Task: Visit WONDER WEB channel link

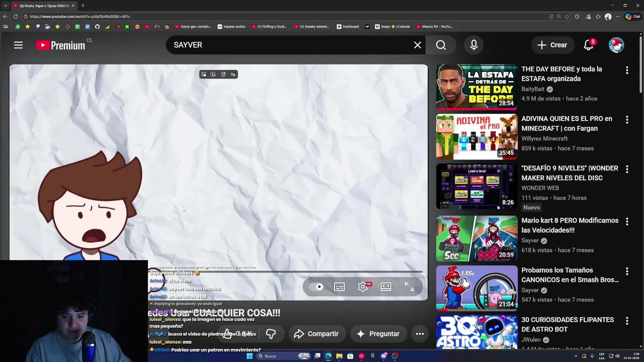Action: tap(540, 188)
